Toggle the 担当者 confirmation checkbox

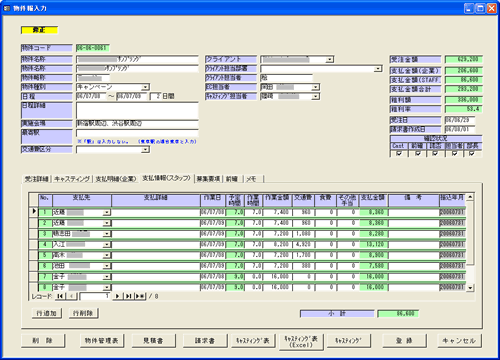(454, 153)
